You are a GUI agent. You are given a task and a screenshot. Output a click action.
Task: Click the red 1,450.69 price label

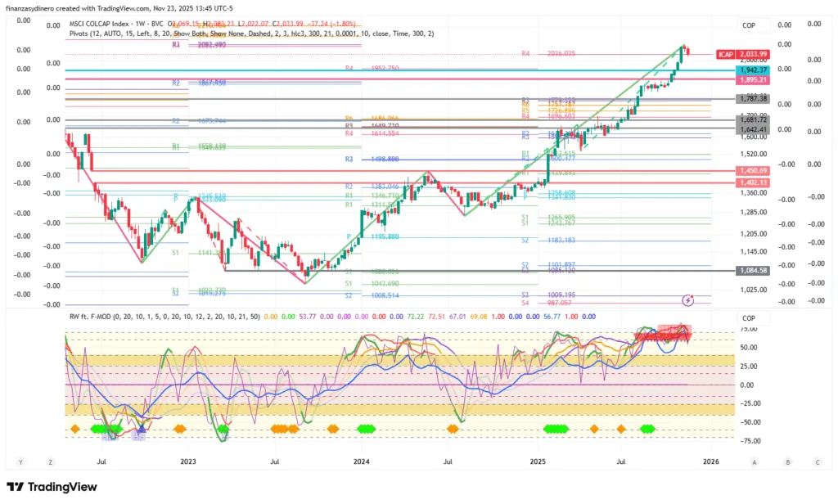pos(753,170)
